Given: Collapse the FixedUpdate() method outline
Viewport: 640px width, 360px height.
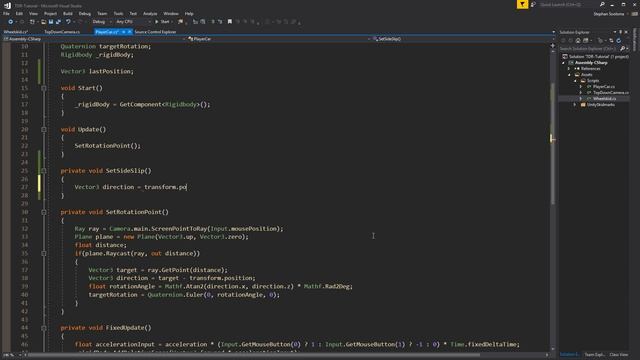Looking at the screenshot, I should click(x=44, y=328).
